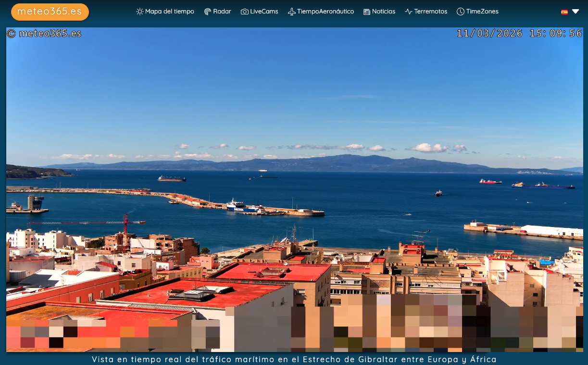Image resolution: width=588 pixels, height=365 pixels.
Task: Open the Mapa del tiempo menu item
Action: [170, 12]
